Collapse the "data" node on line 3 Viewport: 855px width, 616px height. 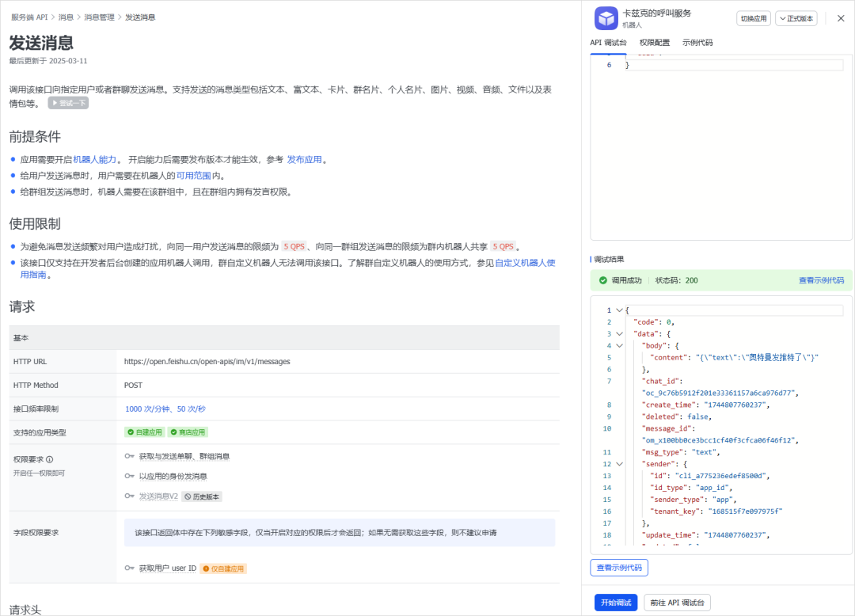pos(619,334)
